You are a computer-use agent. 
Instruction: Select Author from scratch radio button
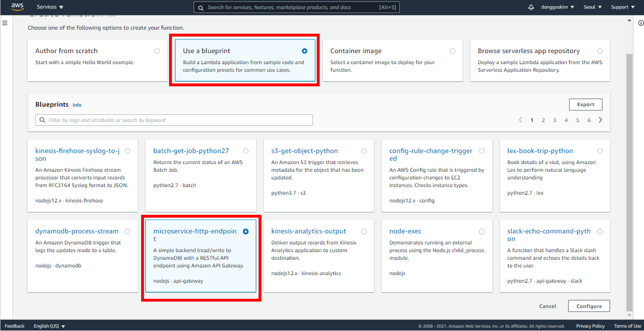(x=157, y=51)
